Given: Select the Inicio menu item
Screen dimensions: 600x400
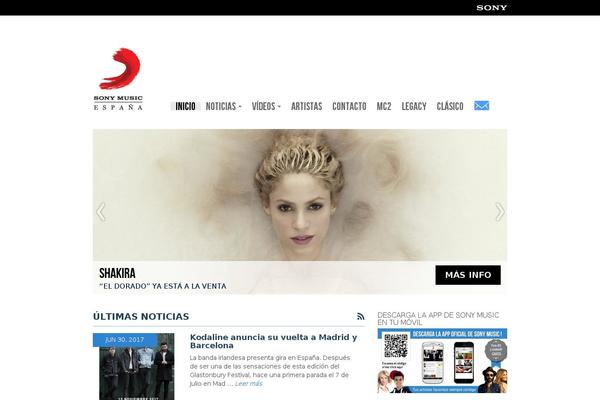Looking at the screenshot, I should 185,106.
